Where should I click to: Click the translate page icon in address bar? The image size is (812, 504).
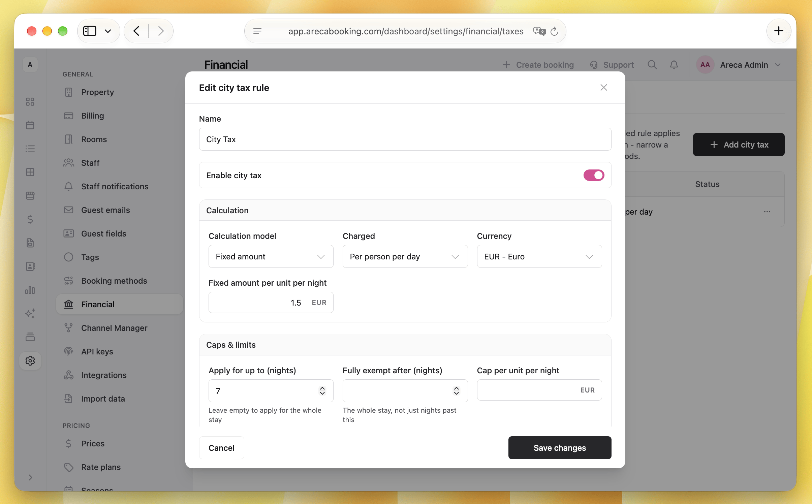pyautogui.click(x=539, y=31)
